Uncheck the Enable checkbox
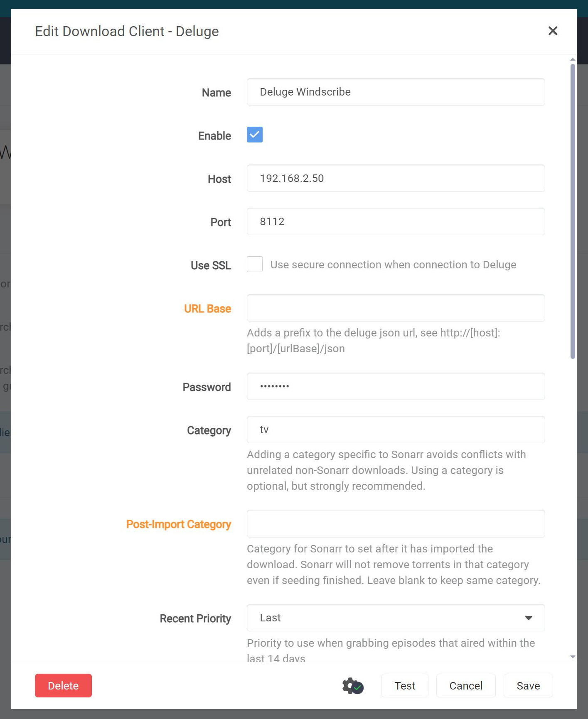The width and height of the screenshot is (588, 719). (255, 135)
